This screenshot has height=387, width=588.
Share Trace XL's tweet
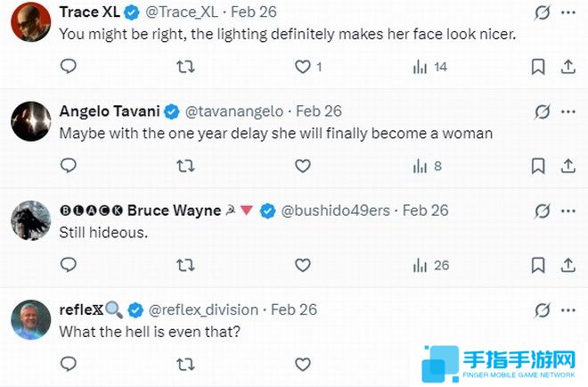click(x=568, y=67)
